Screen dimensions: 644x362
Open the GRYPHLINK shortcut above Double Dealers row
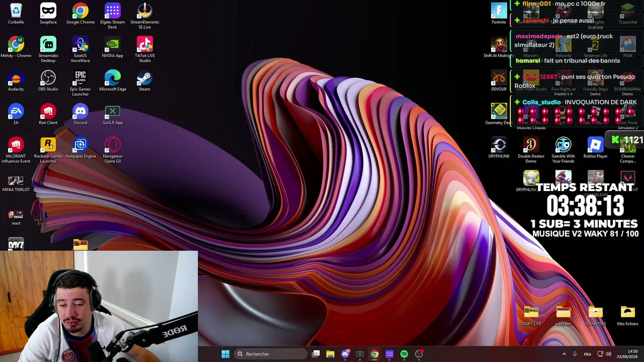(x=499, y=148)
